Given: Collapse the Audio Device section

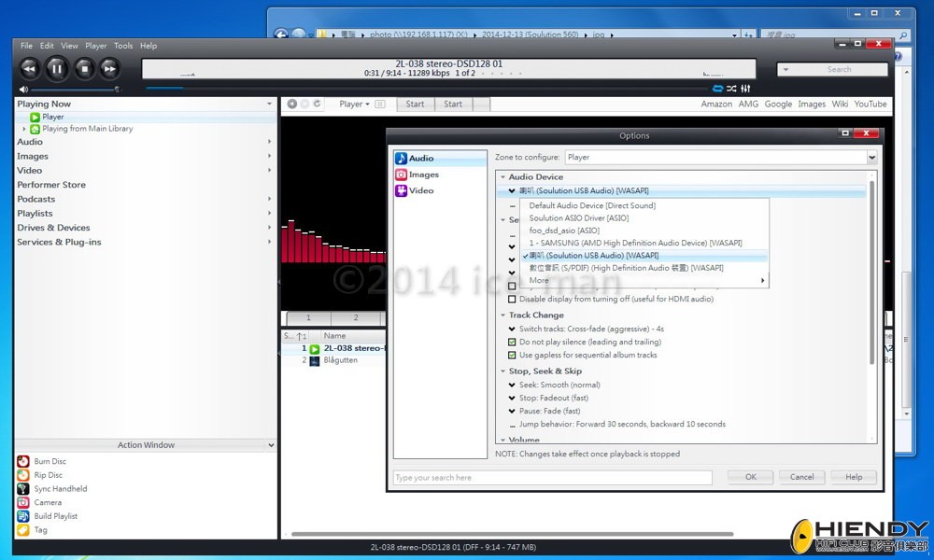Looking at the screenshot, I should 502,177.
